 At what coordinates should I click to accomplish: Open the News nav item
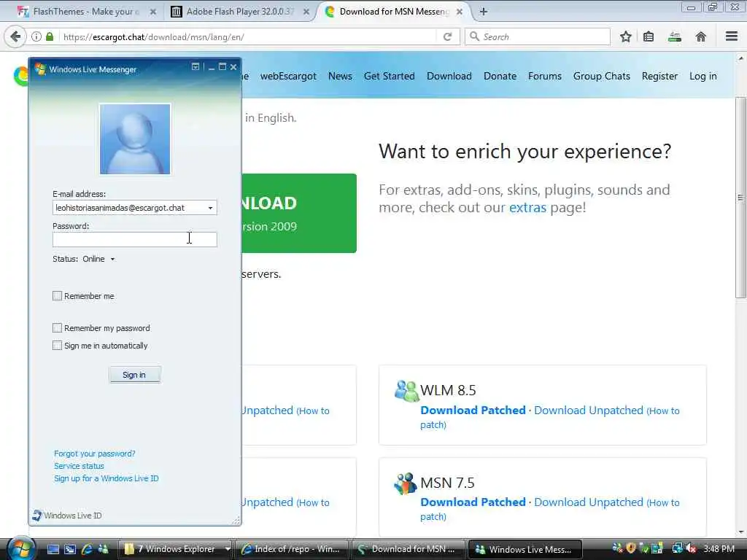coord(340,76)
